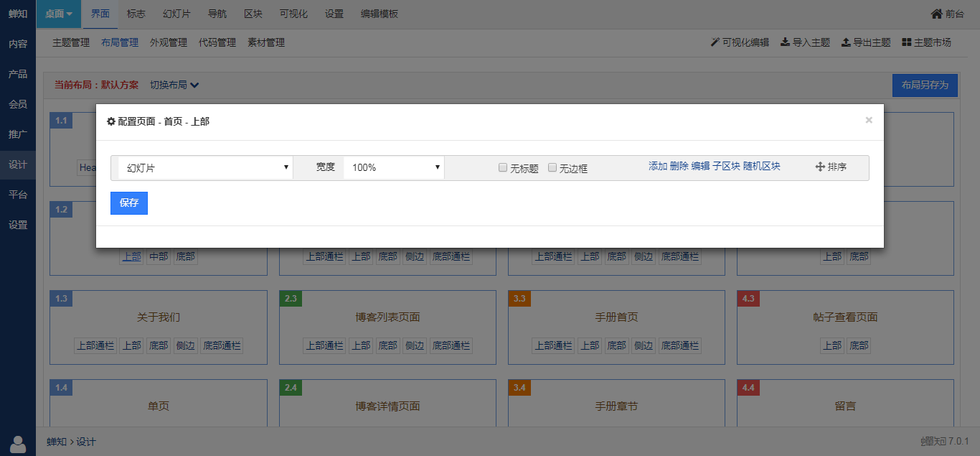
Task: Click 底部 in 博客列表页面 card
Action: [x=387, y=345]
